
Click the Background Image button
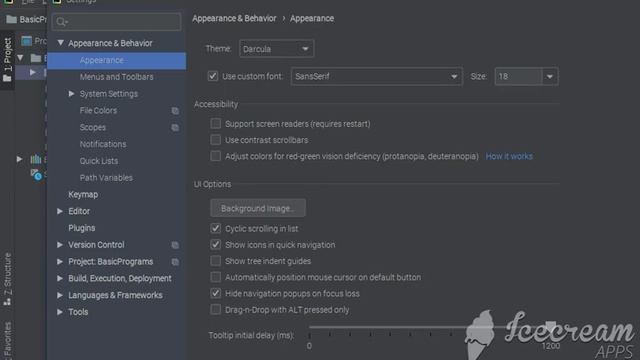pos(258,208)
